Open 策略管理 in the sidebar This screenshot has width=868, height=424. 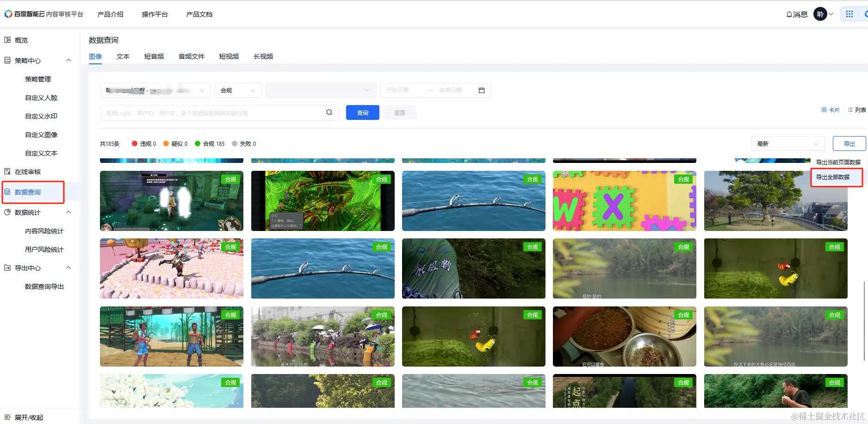click(38, 79)
